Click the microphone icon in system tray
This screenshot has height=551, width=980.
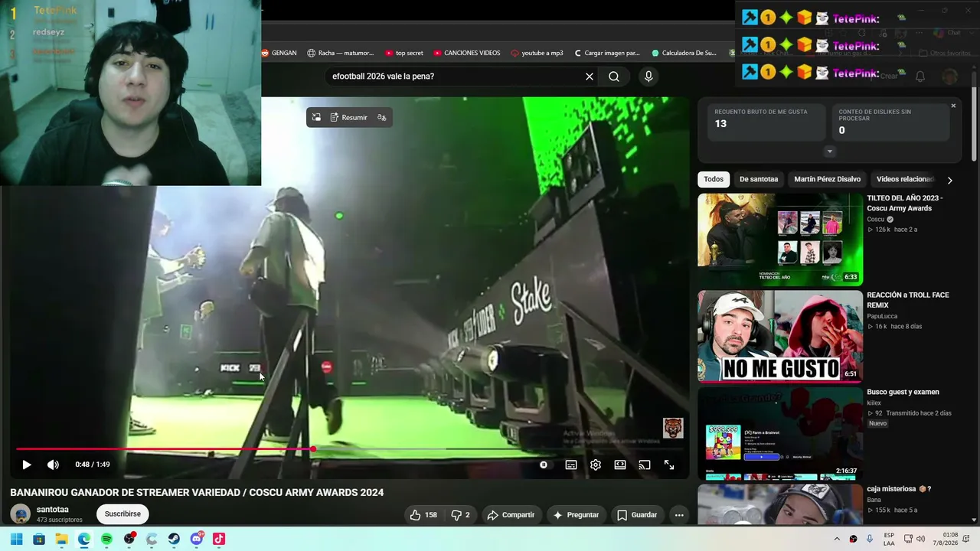tap(870, 539)
